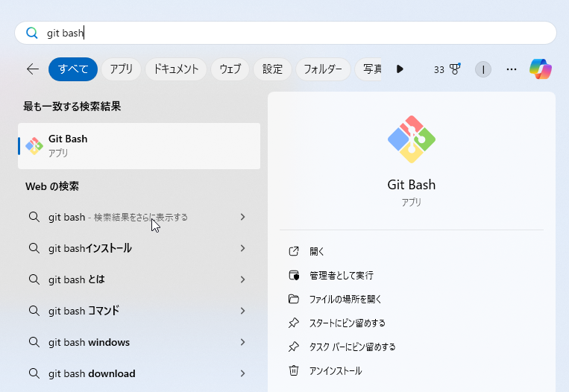569x392 pixels.
Task: Click the pin icon beside スタートにピン留めする
Action: pos(294,323)
